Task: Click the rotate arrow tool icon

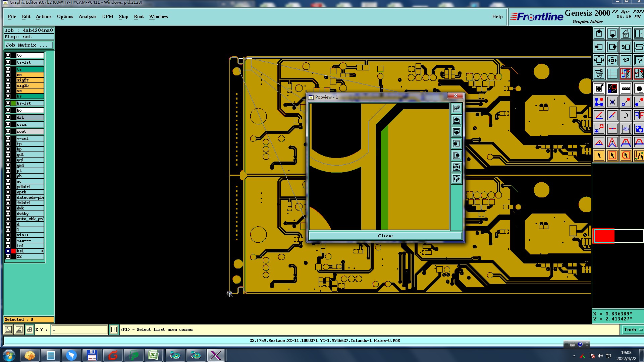Action: (x=626, y=116)
